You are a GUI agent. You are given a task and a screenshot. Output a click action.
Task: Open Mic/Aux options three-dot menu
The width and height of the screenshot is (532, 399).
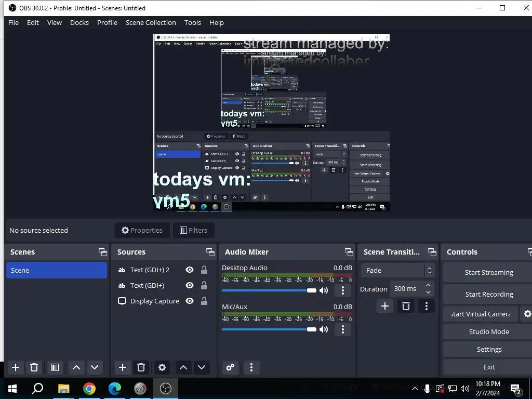click(343, 329)
